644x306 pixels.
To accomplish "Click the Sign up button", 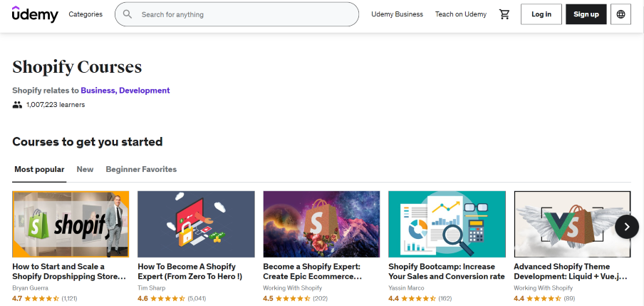I will [x=586, y=14].
